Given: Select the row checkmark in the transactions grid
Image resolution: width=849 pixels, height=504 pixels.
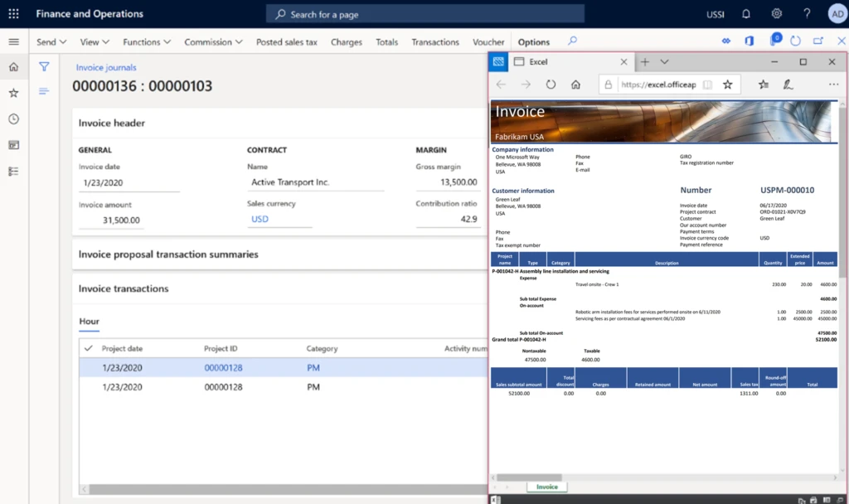Looking at the screenshot, I should click(90, 348).
